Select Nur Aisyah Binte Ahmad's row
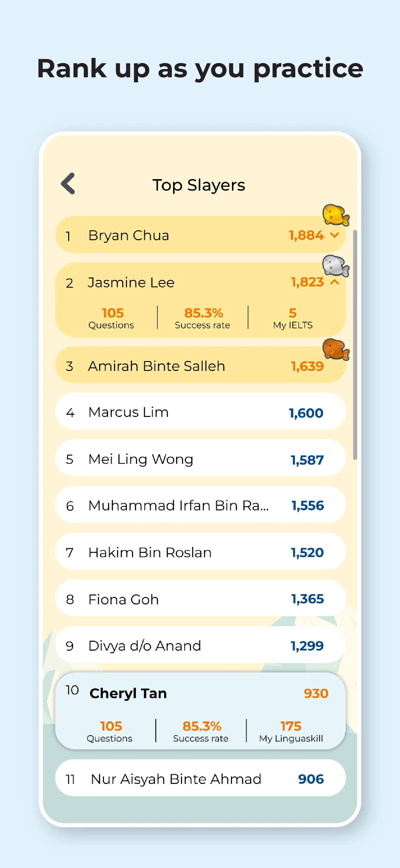 200,778
